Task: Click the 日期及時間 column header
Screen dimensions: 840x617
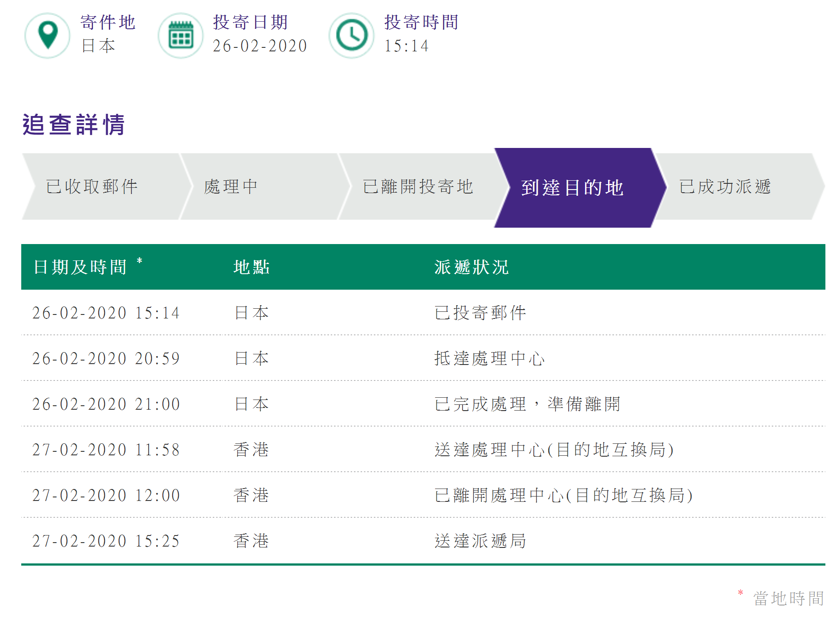Action: (80, 267)
